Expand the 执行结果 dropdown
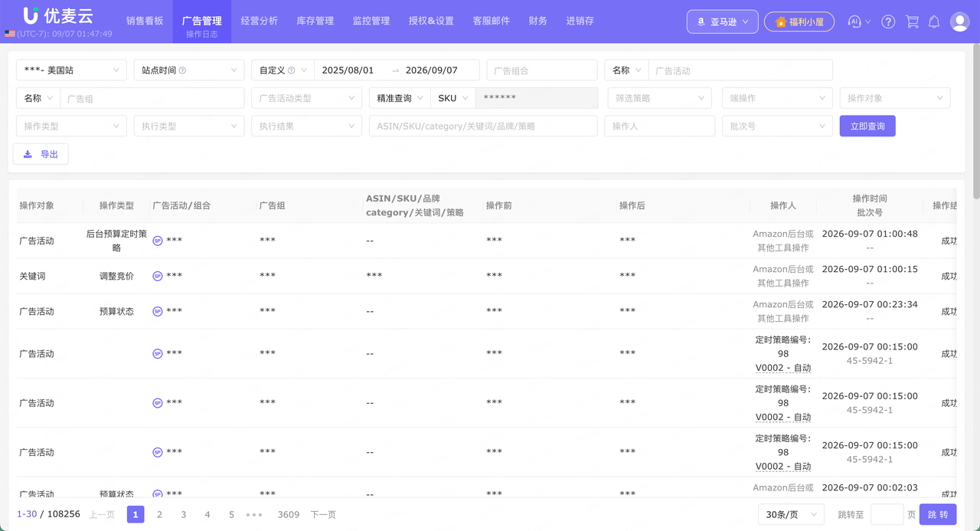The width and height of the screenshot is (980, 531). click(x=307, y=126)
